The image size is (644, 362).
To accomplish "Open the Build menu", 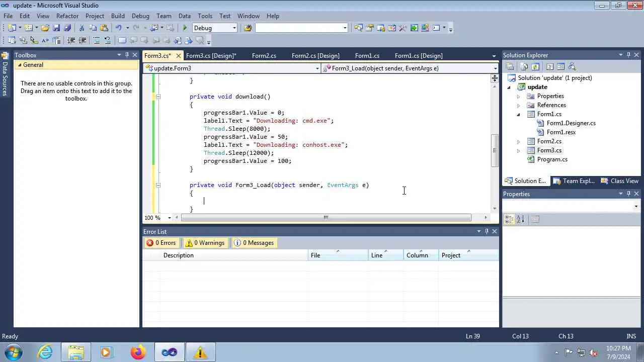I will tap(118, 16).
